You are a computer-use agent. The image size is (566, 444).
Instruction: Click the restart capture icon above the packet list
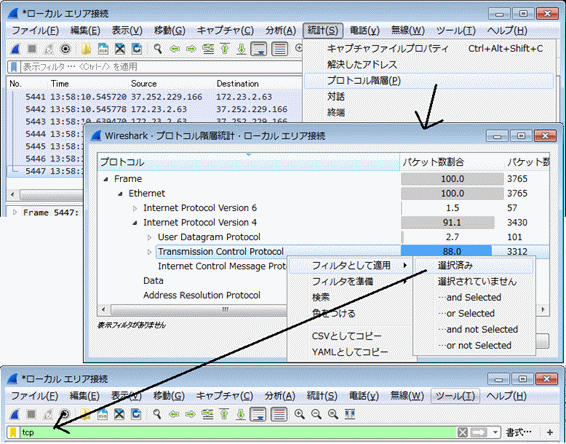(x=48, y=49)
